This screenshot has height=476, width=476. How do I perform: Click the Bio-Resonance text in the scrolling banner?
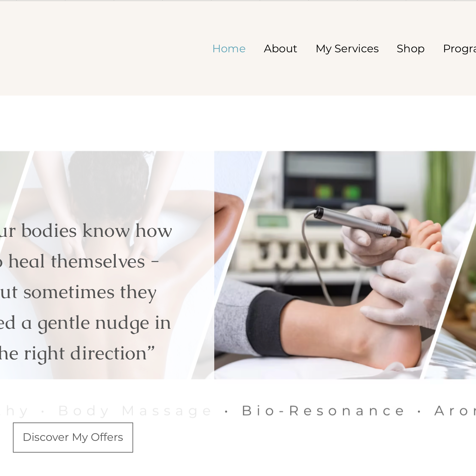pos(323,411)
